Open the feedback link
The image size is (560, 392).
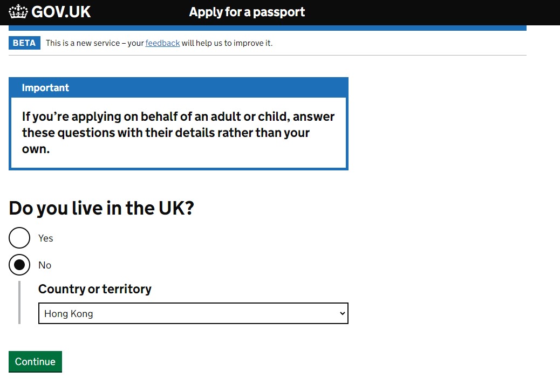(162, 43)
